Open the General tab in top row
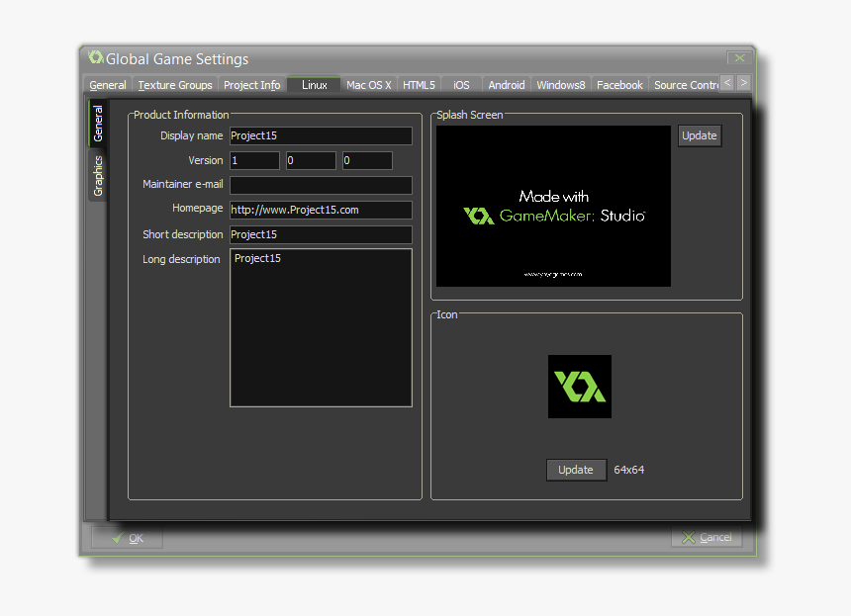The height and width of the screenshot is (616, 851). click(x=108, y=85)
